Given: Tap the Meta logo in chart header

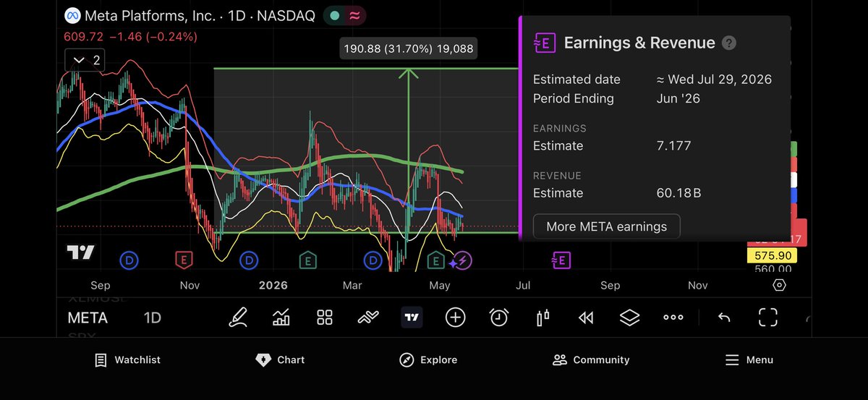Looking at the screenshot, I should [x=72, y=15].
